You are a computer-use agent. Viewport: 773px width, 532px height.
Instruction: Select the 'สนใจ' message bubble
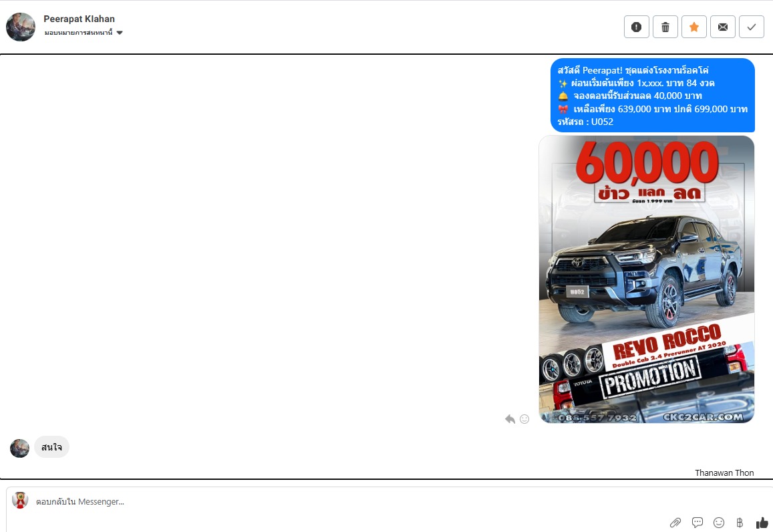click(x=51, y=447)
